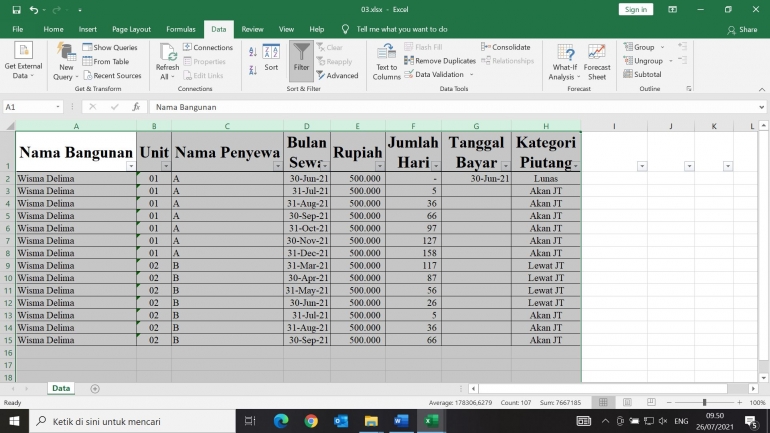
Task: Open the Sort dialog
Action: pyautogui.click(x=271, y=57)
